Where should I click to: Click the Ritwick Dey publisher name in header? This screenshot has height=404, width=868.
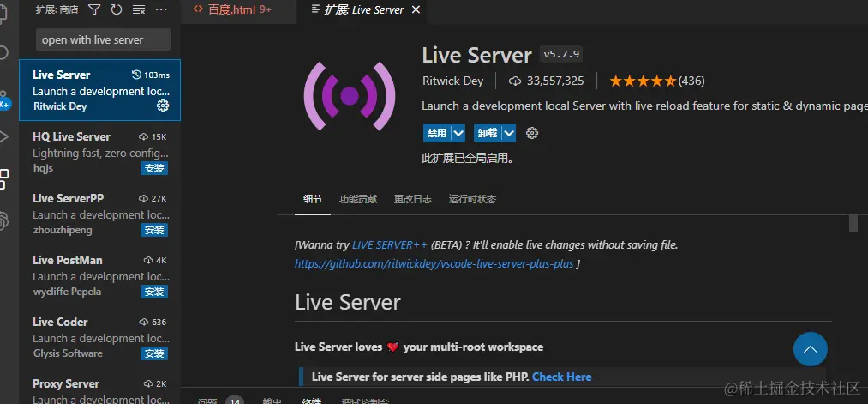coord(452,81)
